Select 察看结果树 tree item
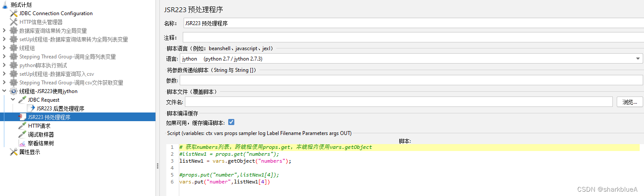This screenshot has width=644, height=196. (41, 143)
